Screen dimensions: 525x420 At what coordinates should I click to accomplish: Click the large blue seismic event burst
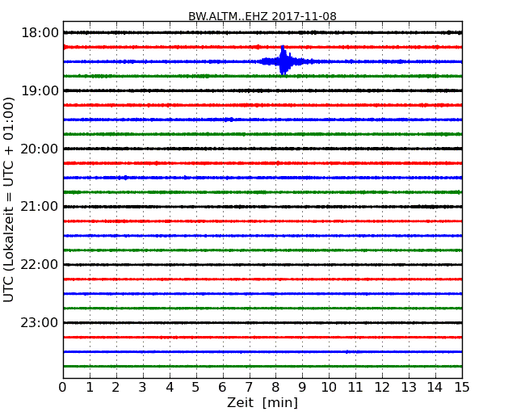(x=283, y=61)
